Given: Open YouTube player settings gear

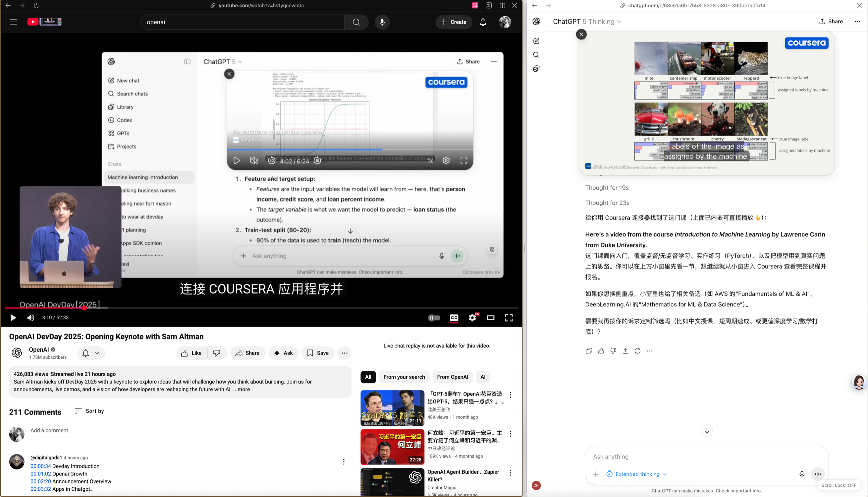Looking at the screenshot, I should (x=472, y=318).
